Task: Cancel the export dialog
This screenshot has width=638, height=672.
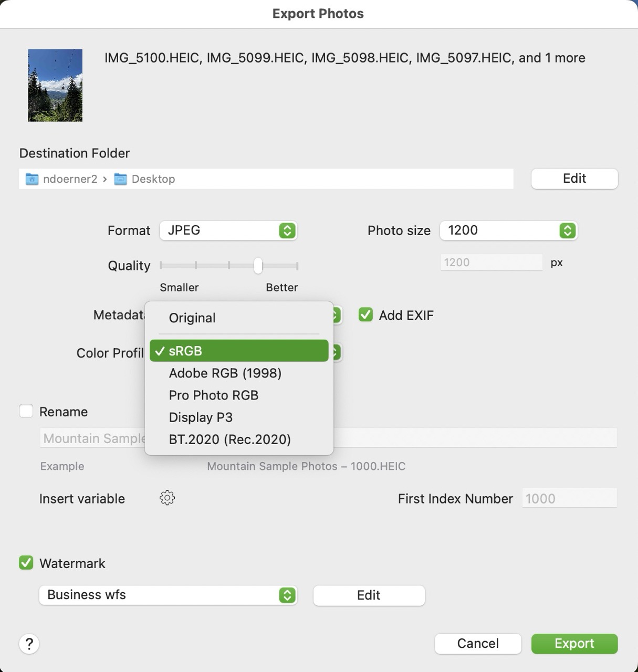Action: click(x=477, y=644)
